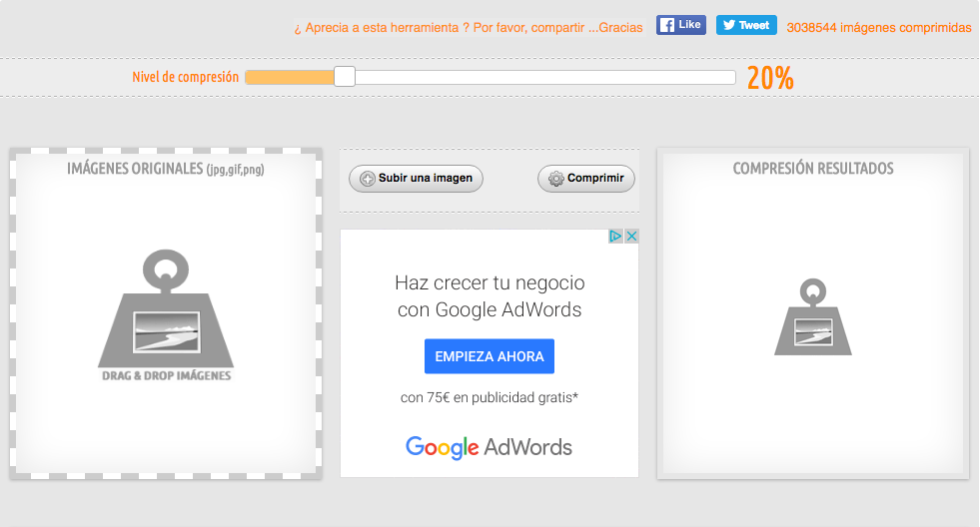Image resolution: width=980 pixels, height=527 pixels.
Task: Click the '20%' compression value
Action: point(770,78)
